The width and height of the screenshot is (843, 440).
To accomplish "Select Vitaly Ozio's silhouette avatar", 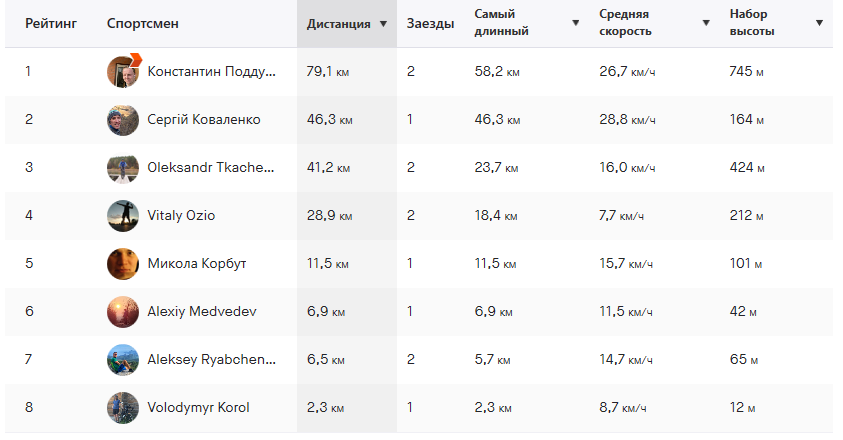I will click(x=123, y=216).
